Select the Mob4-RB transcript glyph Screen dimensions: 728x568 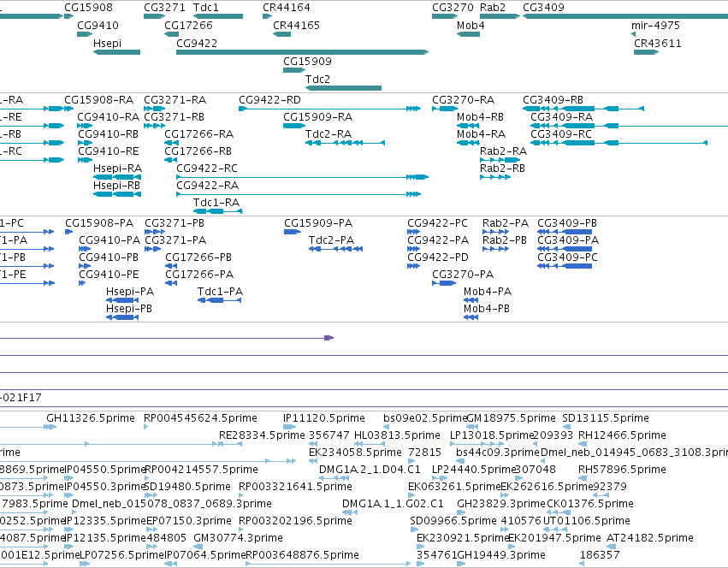tap(468, 126)
